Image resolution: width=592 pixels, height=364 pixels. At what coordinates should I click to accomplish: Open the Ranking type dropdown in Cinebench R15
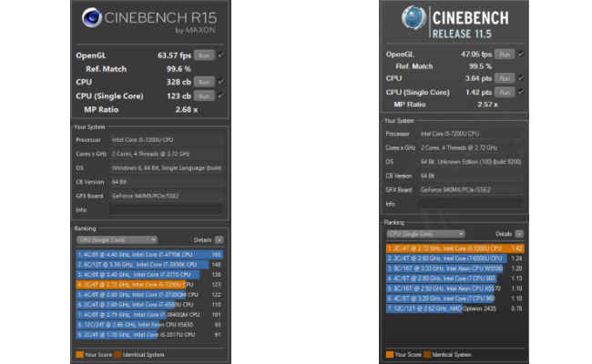tap(117, 240)
